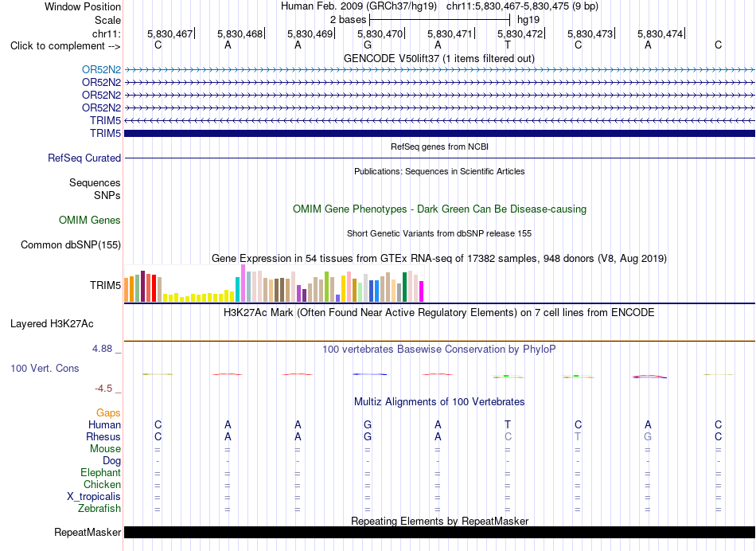The width and height of the screenshot is (756, 551).
Task: Click the '2 bases' scale bar
Action: 439,20
